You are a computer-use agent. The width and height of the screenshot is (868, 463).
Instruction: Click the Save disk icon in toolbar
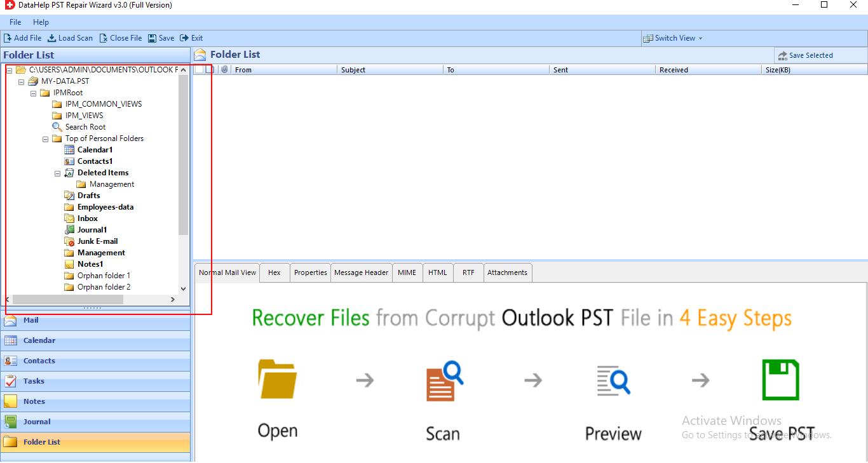(153, 38)
